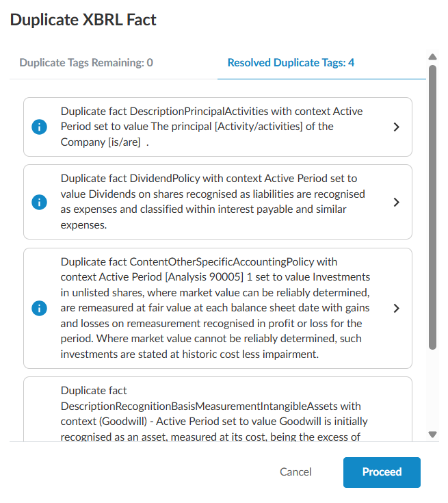Click the vertical scrollbar thumb
The image size is (448, 503).
click(432, 205)
